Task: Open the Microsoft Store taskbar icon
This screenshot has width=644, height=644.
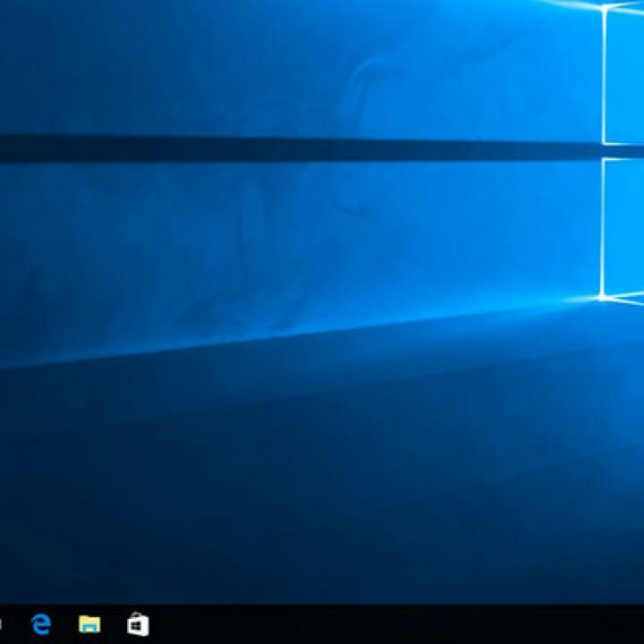Action: point(138,624)
